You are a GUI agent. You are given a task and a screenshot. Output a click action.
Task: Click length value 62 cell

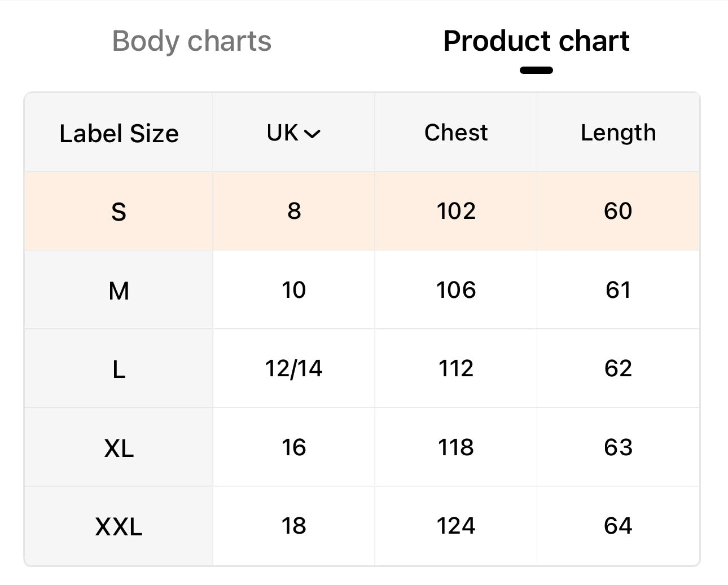pyautogui.click(x=618, y=368)
